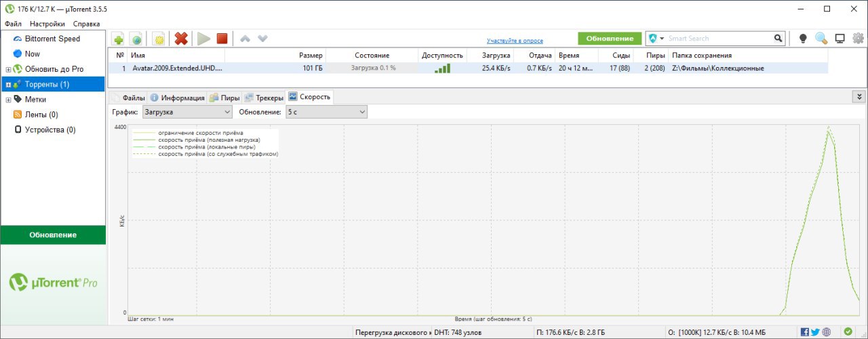
Task: Sort by the Состояние column header
Action: pos(372,55)
